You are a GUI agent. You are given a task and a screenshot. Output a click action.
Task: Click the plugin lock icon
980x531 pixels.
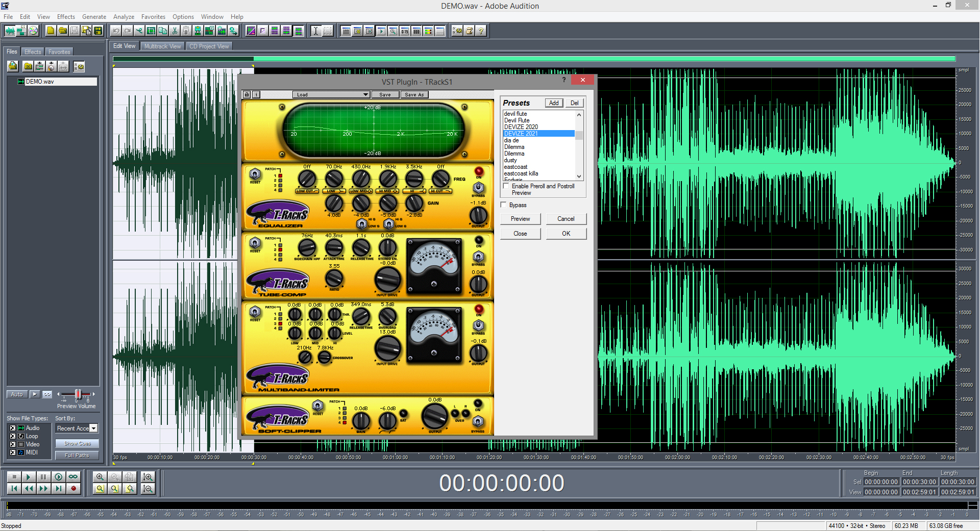coord(247,94)
